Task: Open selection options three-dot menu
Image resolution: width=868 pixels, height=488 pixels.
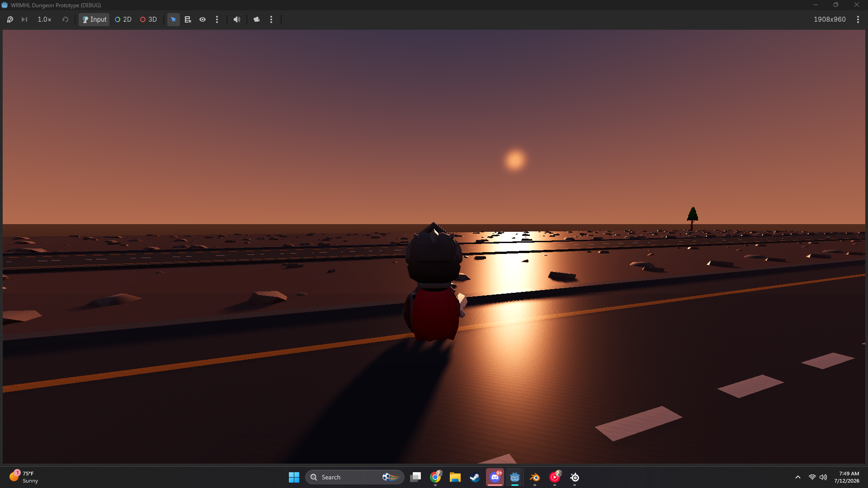Action: [217, 19]
